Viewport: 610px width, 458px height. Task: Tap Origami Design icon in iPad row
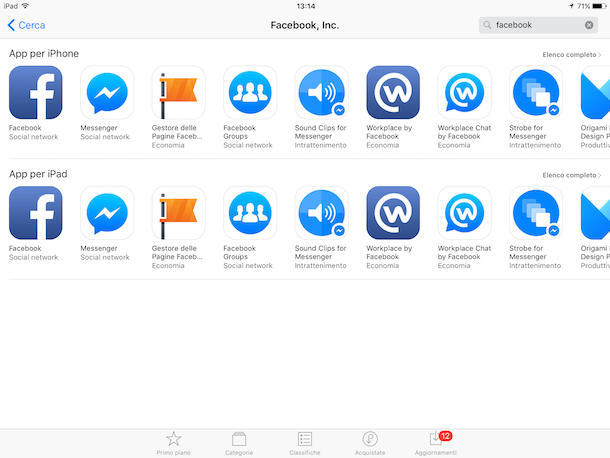pyautogui.click(x=595, y=213)
